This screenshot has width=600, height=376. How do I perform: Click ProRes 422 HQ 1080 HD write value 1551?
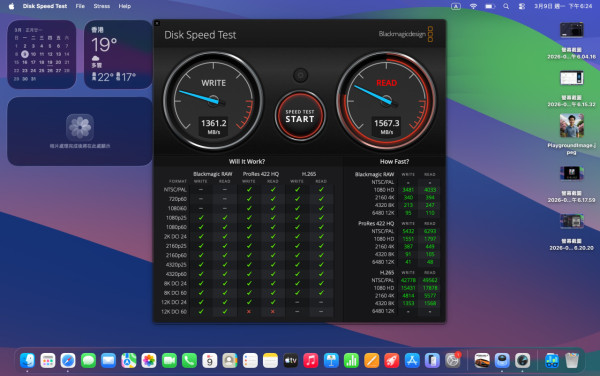[x=408, y=239]
